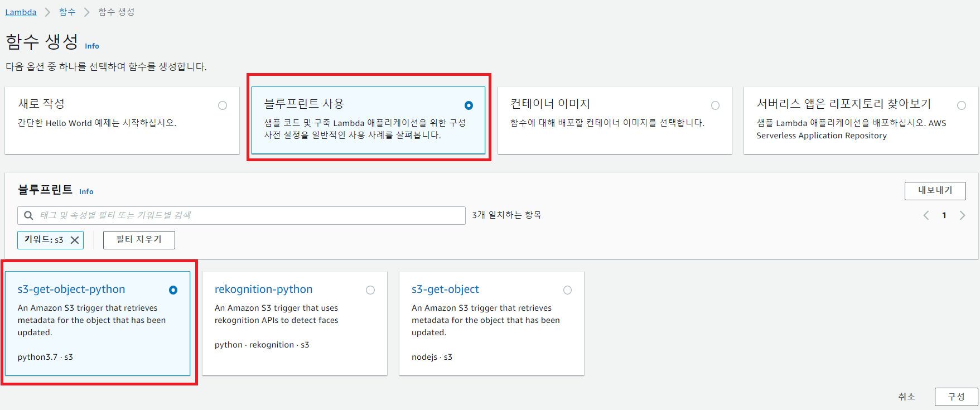Click the 3개 일치하는 항목 count text
The width and height of the screenshot is (980, 410).
[506, 215]
